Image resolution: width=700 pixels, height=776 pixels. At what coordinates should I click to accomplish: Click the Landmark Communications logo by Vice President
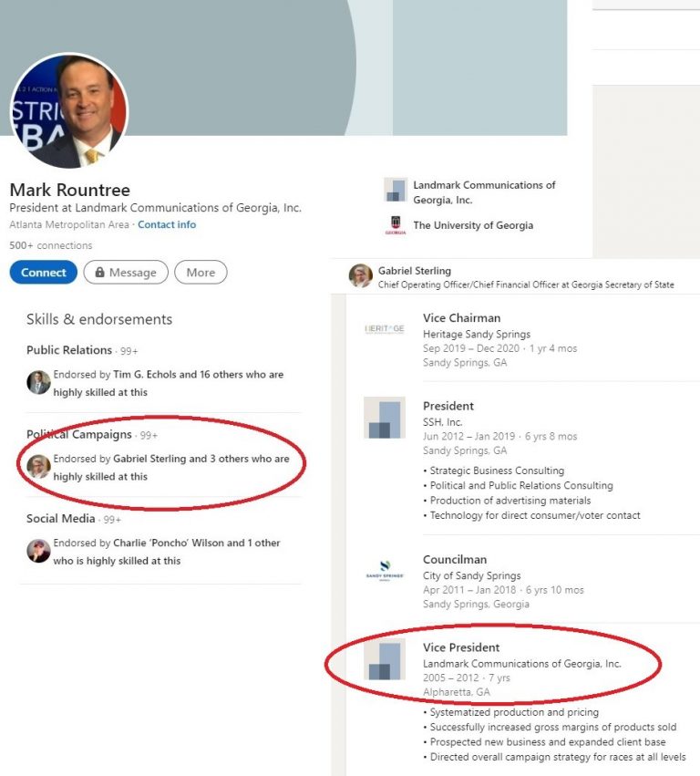pyautogui.click(x=385, y=658)
